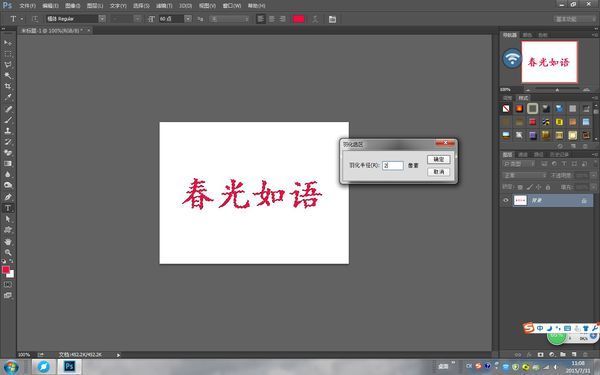Select the Pen tool
Screen dimensions: 600x375
pyautogui.click(x=8, y=197)
